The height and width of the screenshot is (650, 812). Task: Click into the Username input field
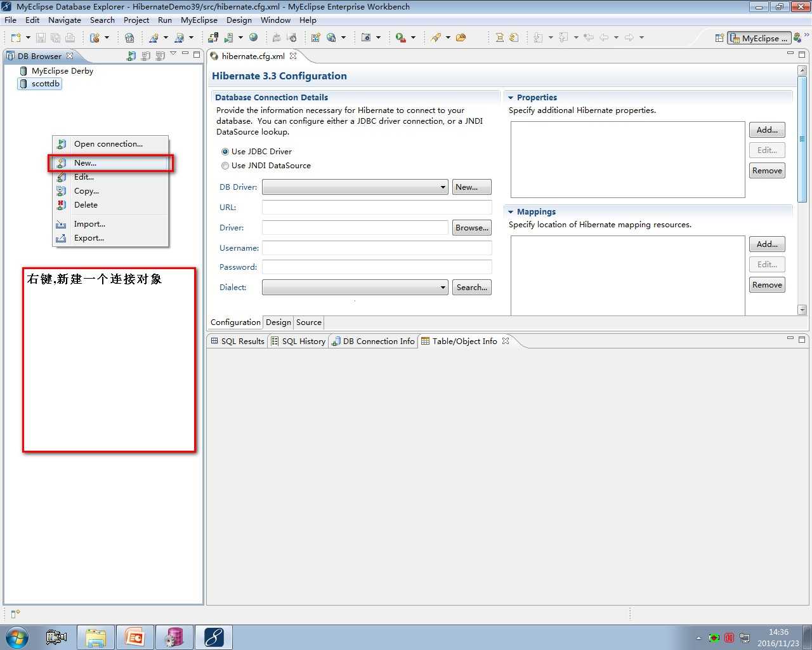[x=377, y=248]
